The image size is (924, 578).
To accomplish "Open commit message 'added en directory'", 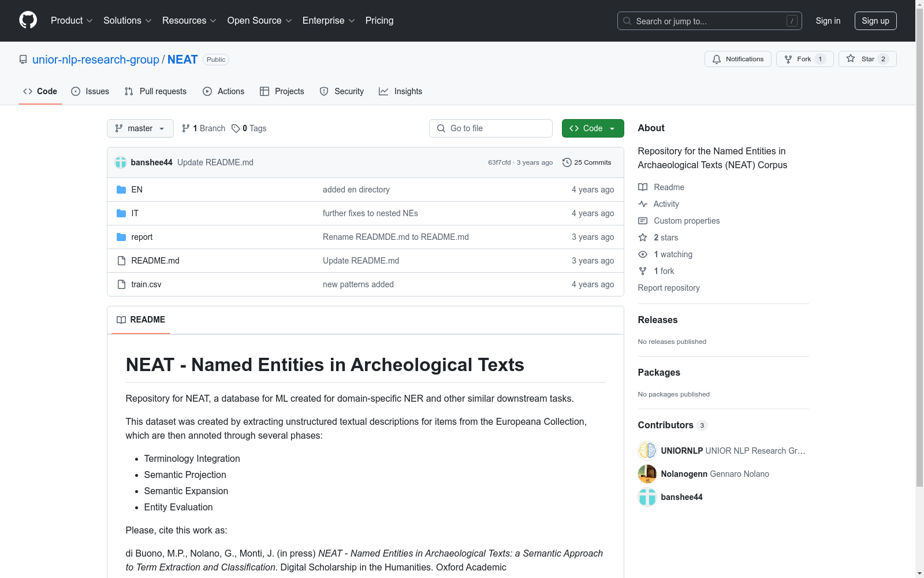I will click(356, 190).
